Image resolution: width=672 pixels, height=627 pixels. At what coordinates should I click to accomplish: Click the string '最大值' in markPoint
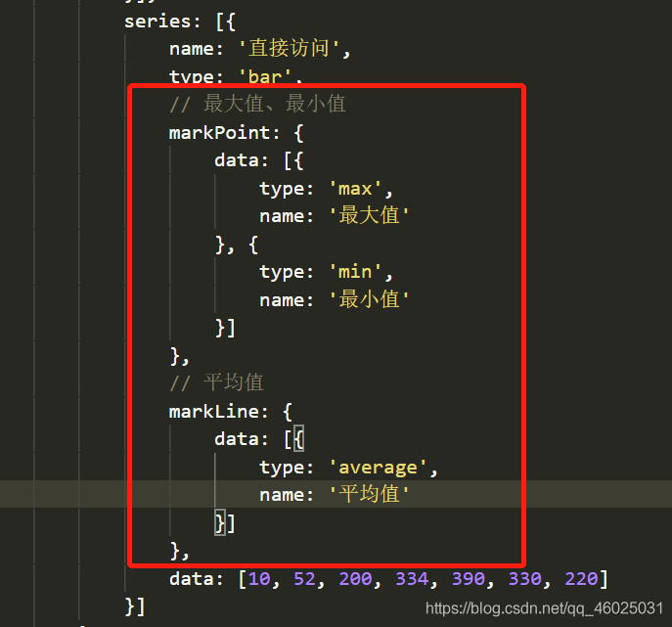370,215
